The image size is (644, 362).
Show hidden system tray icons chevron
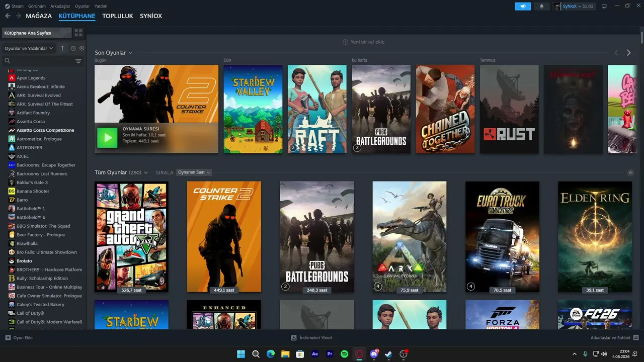(x=575, y=354)
